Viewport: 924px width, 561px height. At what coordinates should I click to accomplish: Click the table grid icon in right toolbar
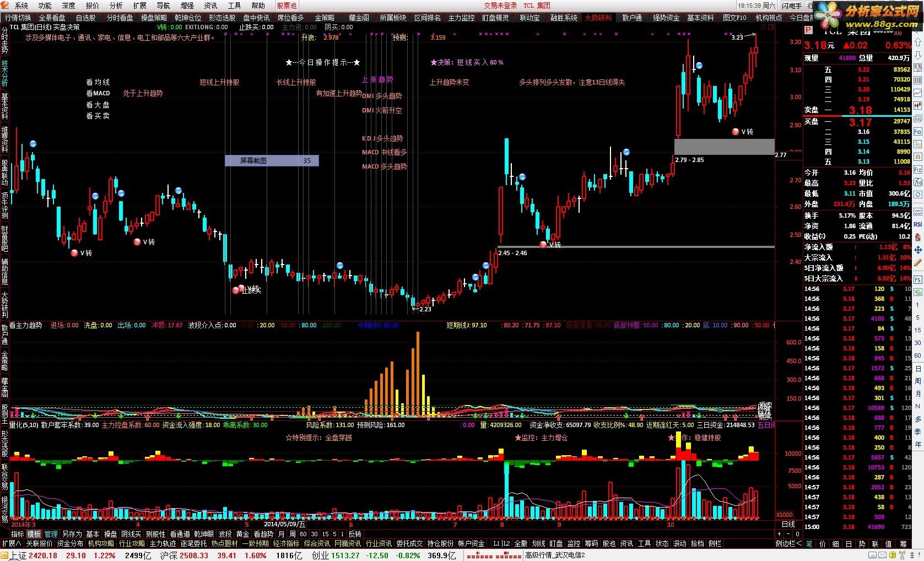click(x=918, y=80)
